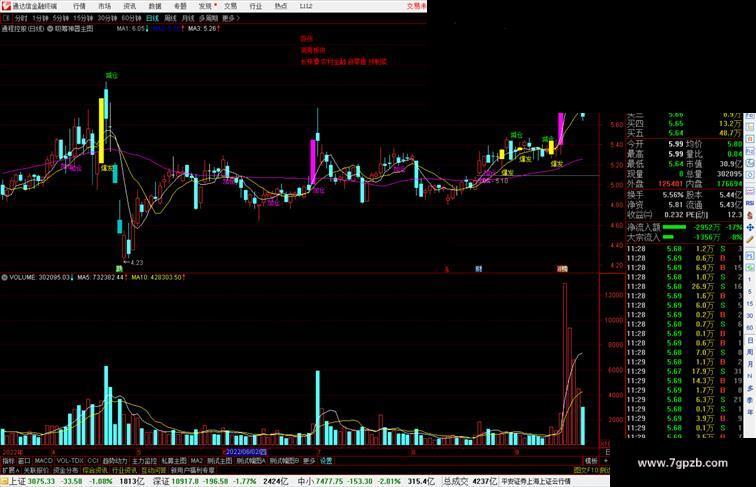This screenshot has width=756, height=487.
Task: Switch to 1分钟 chart tab
Action: [40, 18]
